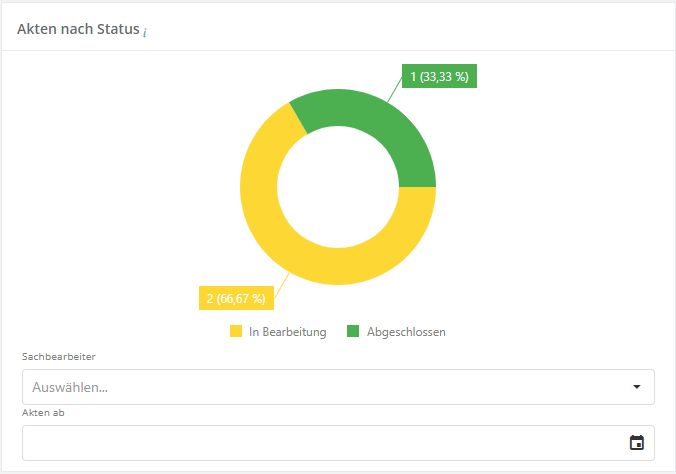
Task: Click the Akten ab field label
Action: [44, 412]
